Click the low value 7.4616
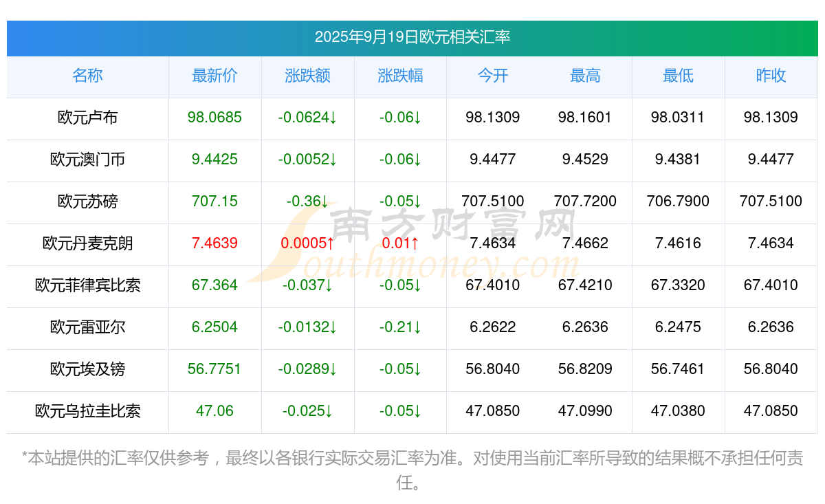The width and height of the screenshot is (825, 504). click(678, 243)
